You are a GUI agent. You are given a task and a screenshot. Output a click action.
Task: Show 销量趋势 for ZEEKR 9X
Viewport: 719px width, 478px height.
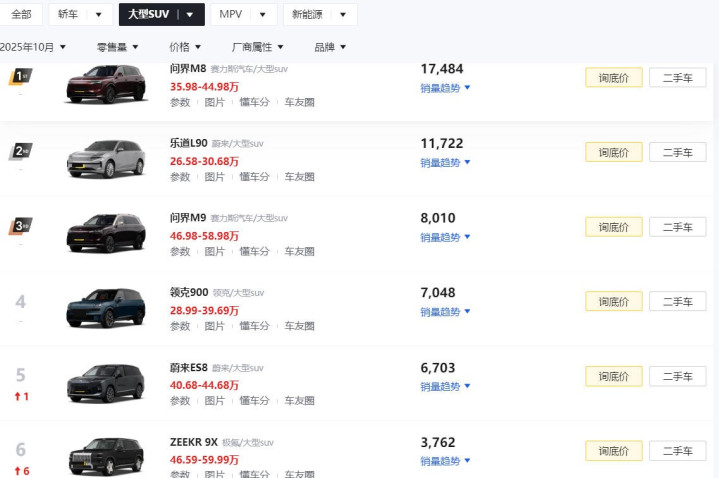click(x=445, y=461)
